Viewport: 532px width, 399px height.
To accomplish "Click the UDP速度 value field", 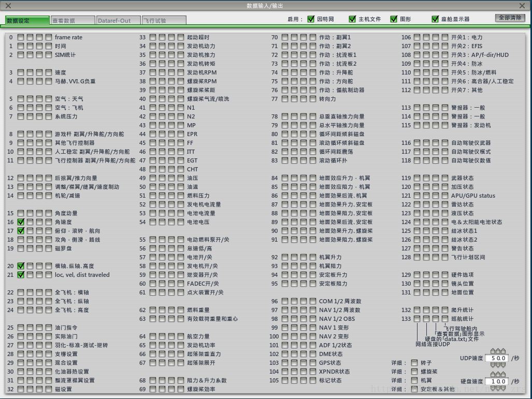I will [x=497, y=358].
